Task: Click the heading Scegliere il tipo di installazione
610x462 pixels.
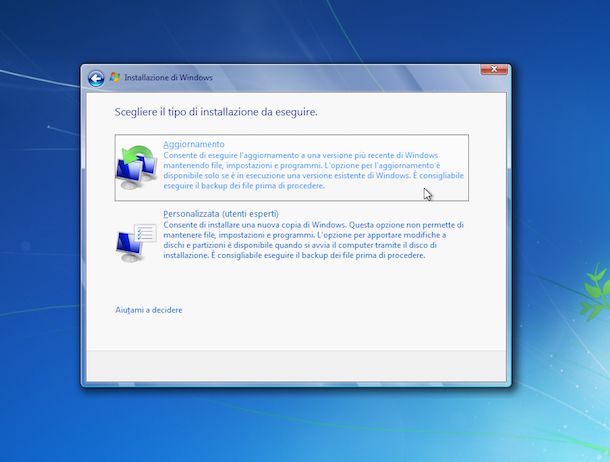Action: (216, 112)
